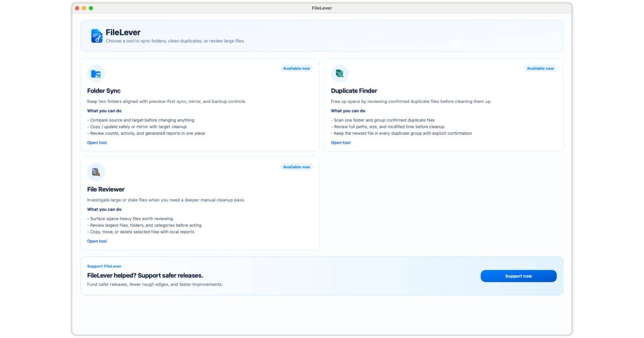Click the File Reviewer magnifier icon
This screenshot has height=338, width=644.
(x=96, y=172)
